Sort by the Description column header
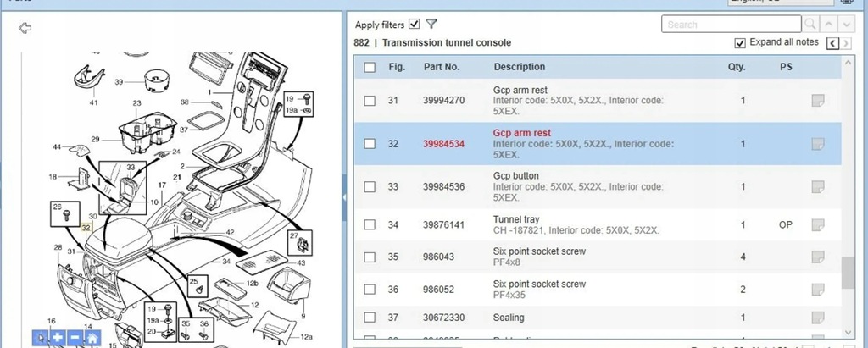The width and height of the screenshot is (868, 348). pos(520,67)
